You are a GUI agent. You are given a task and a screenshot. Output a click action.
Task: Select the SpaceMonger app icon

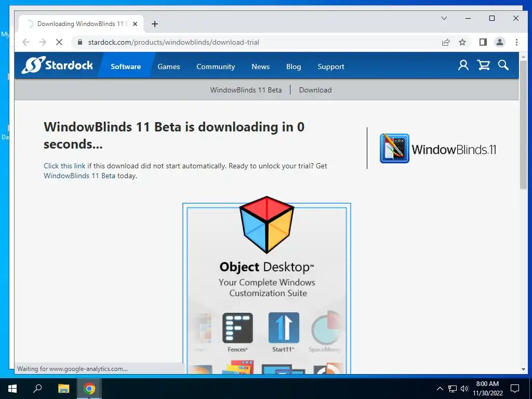(326, 328)
